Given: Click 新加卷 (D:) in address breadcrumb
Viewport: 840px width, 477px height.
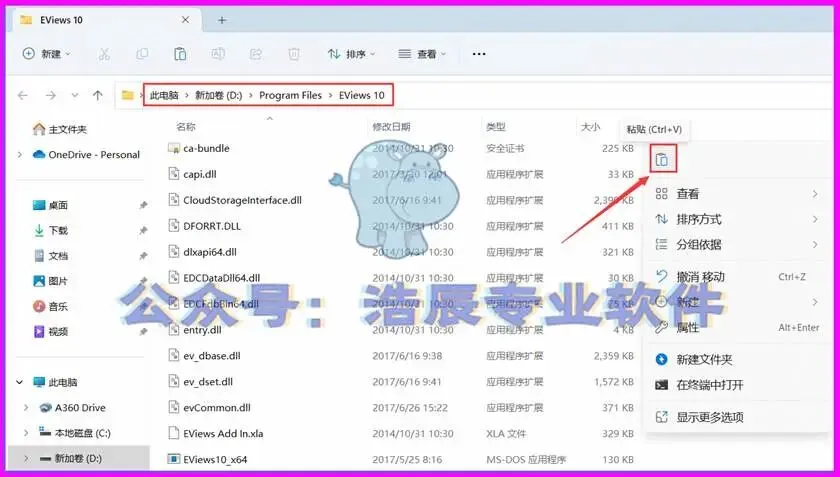Looking at the screenshot, I should point(219,95).
